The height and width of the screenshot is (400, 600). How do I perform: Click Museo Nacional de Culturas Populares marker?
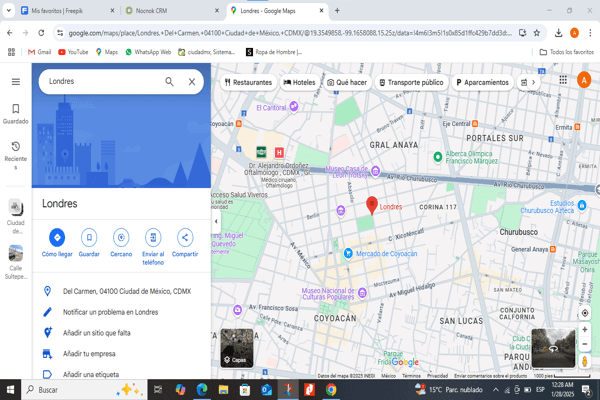(x=362, y=293)
